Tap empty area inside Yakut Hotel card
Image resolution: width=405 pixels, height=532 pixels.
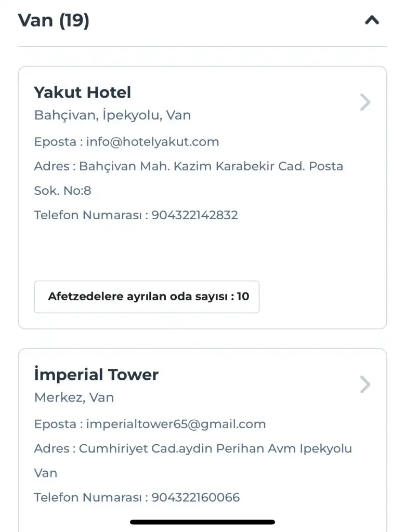202,249
